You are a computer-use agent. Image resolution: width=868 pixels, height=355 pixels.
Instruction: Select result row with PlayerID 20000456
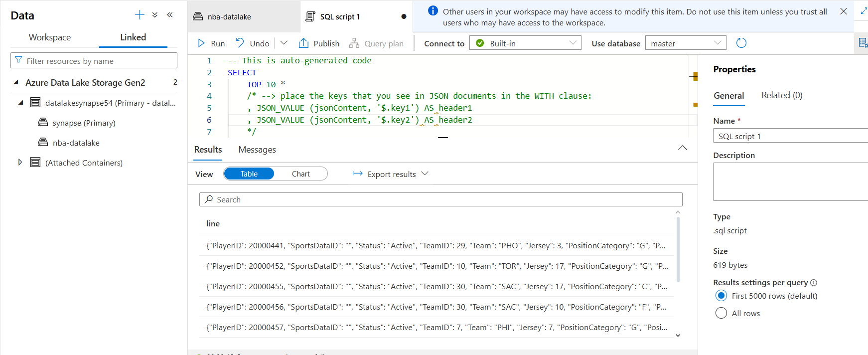point(436,307)
